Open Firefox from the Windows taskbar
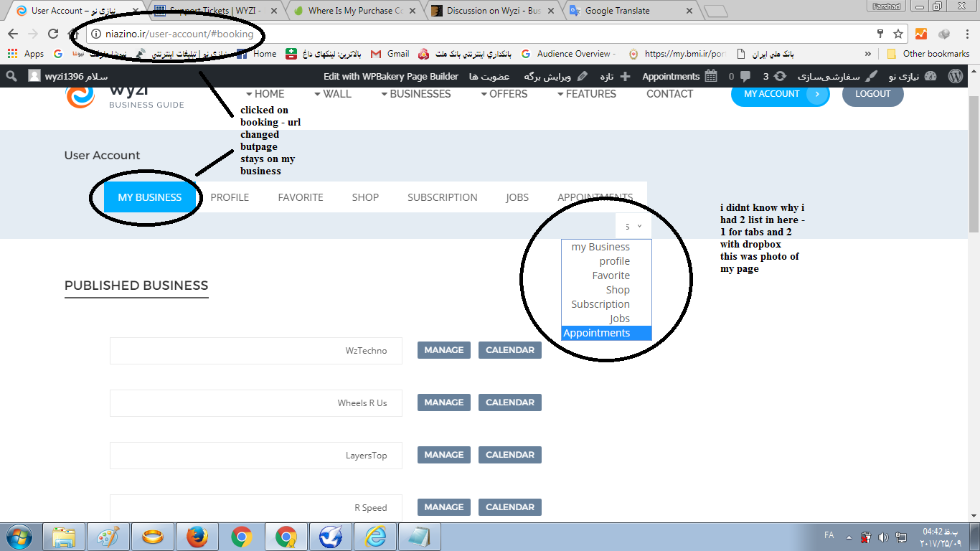This screenshot has width=980, height=551. [197, 537]
